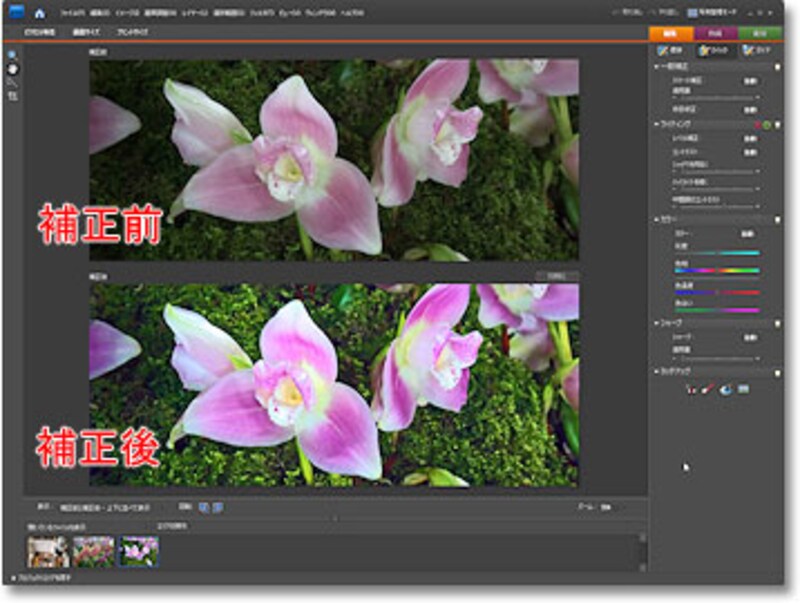
Task: Collapse the Color panel section
Action: [655, 218]
